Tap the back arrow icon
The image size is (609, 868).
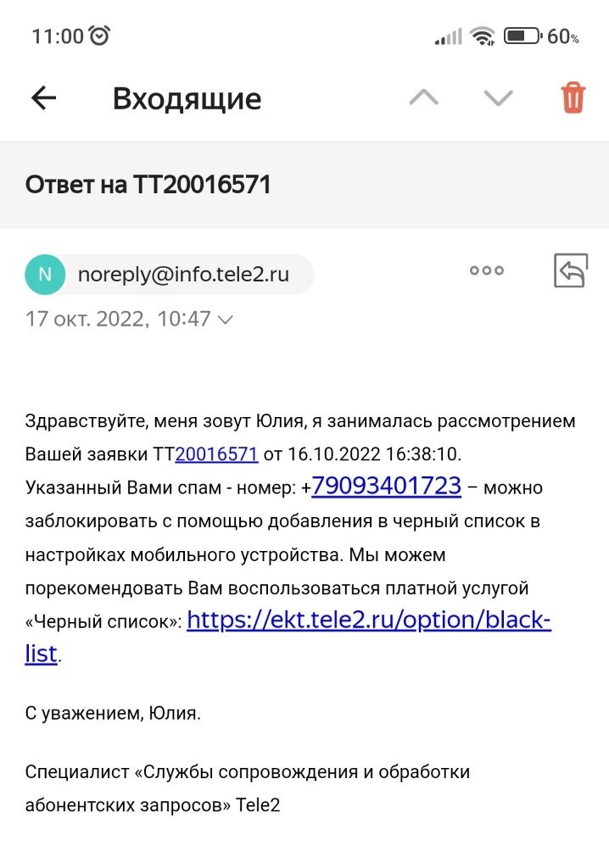[43, 98]
